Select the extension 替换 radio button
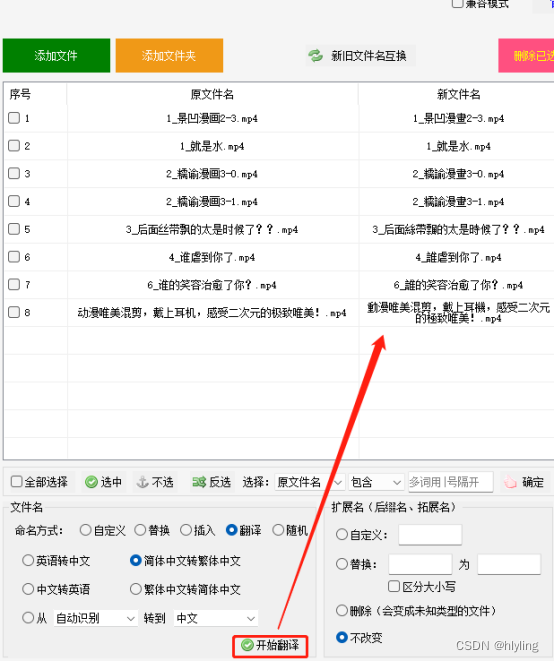The image size is (554, 662). pos(342,564)
